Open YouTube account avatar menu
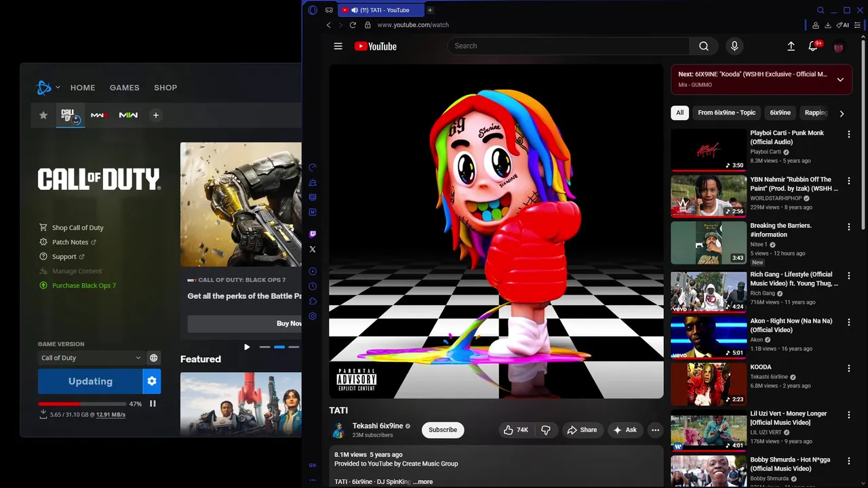The height and width of the screenshot is (488, 868). [x=839, y=47]
